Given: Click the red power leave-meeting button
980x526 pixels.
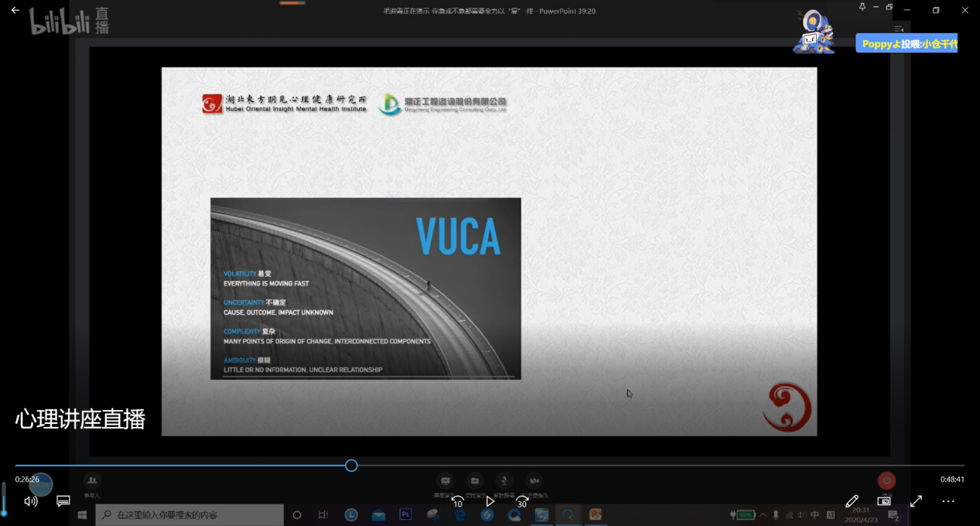Looking at the screenshot, I should click(886, 480).
